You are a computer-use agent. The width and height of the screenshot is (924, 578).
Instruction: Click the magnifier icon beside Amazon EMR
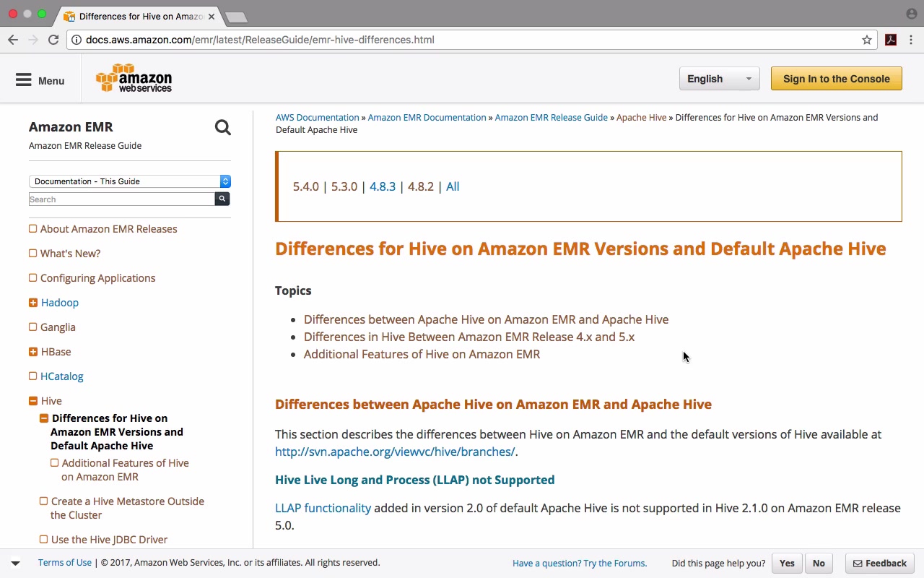click(222, 128)
